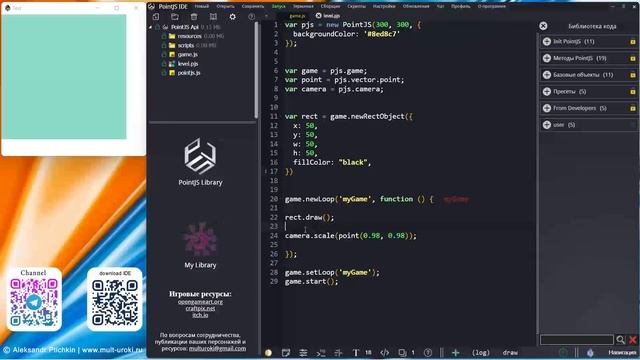Expand the user (5) section
The width and height of the screenshot is (640, 360).
pos(588,125)
